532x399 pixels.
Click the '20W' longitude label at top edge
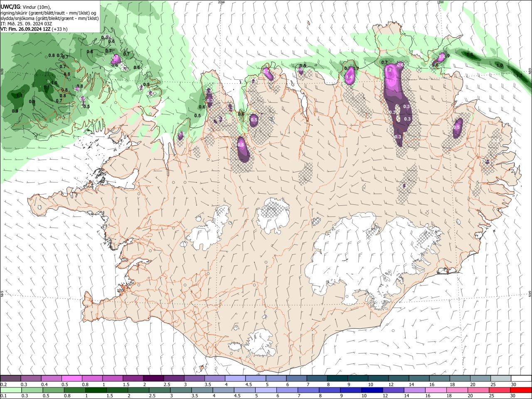pyautogui.click(x=221, y=2)
